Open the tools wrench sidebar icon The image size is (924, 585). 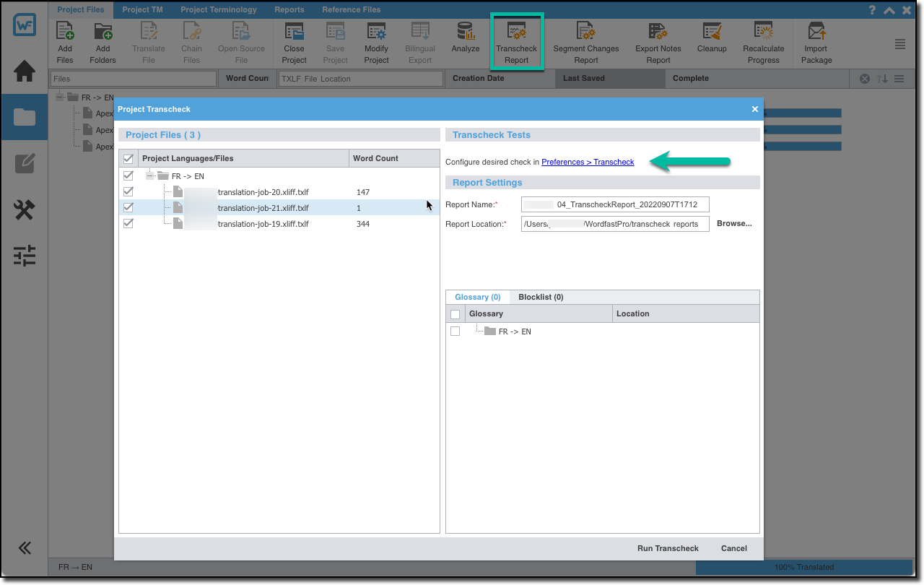25,210
